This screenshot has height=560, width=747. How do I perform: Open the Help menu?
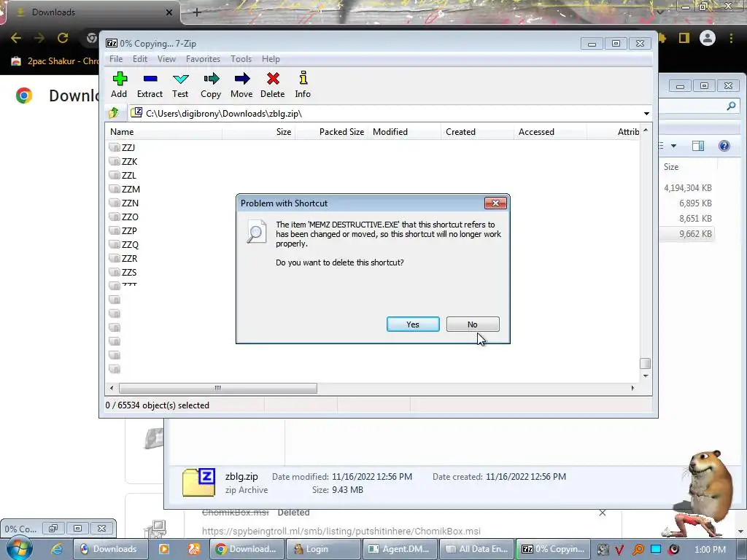tap(271, 59)
